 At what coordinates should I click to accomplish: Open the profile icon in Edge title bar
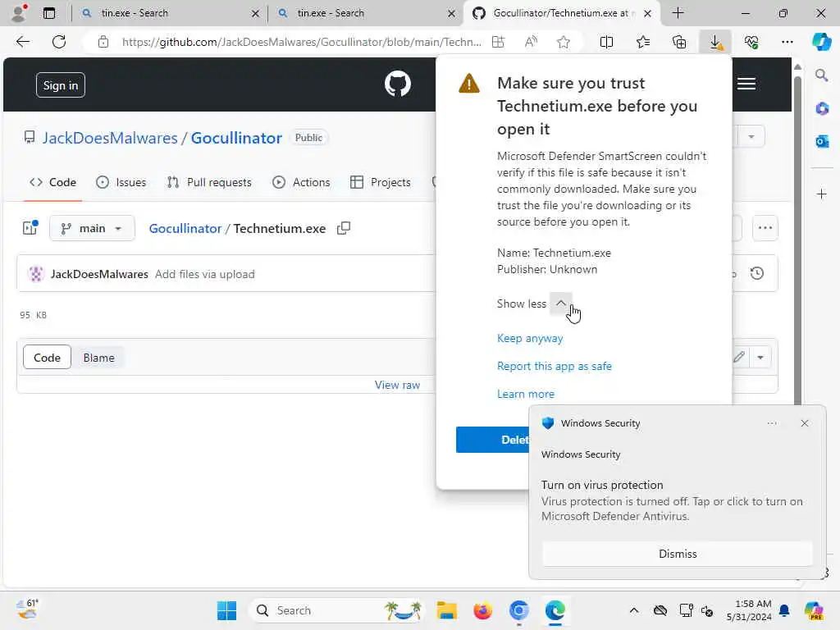(x=18, y=13)
